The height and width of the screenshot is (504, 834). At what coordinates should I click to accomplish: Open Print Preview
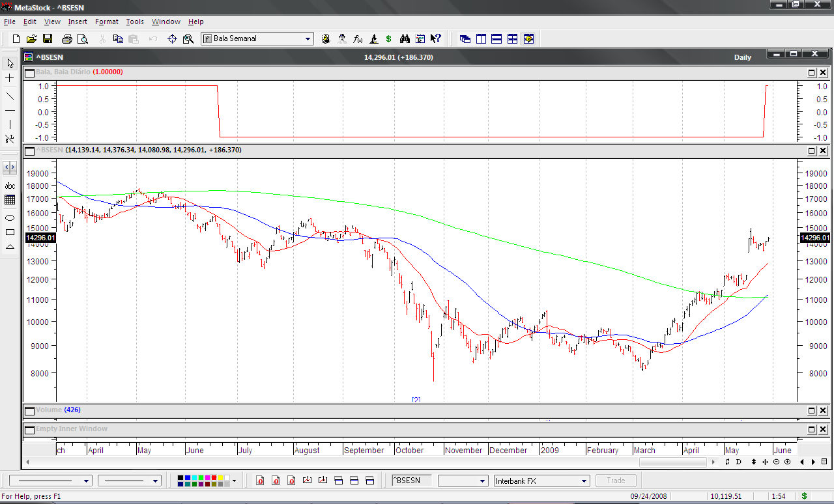(83, 39)
